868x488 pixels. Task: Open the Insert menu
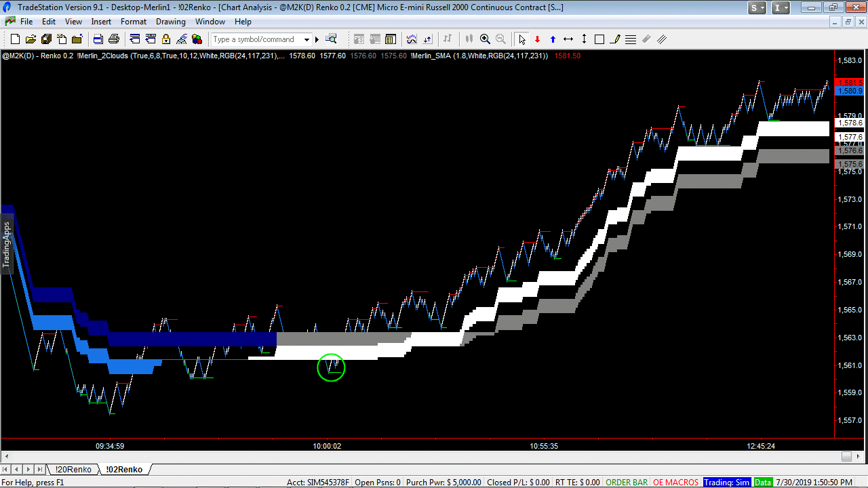(x=101, y=22)
